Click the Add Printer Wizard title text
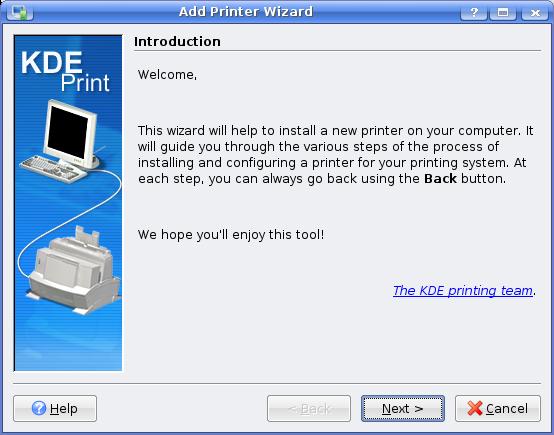This screenshot has width=554, height=435. point(246,12)
